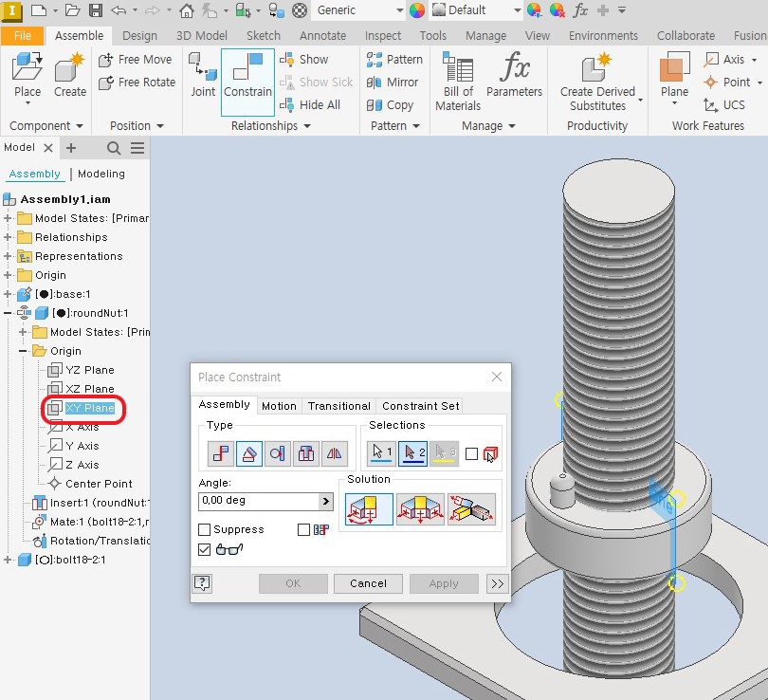Switch to the Transitional tab
This screenshot has height=700, width=768.
[x=338, y=406]
